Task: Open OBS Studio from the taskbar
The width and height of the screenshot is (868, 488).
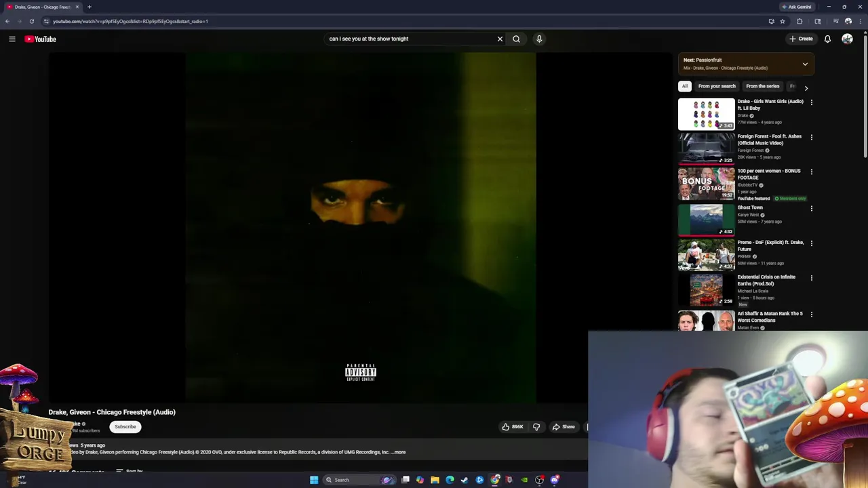Action: click(539, 480)
